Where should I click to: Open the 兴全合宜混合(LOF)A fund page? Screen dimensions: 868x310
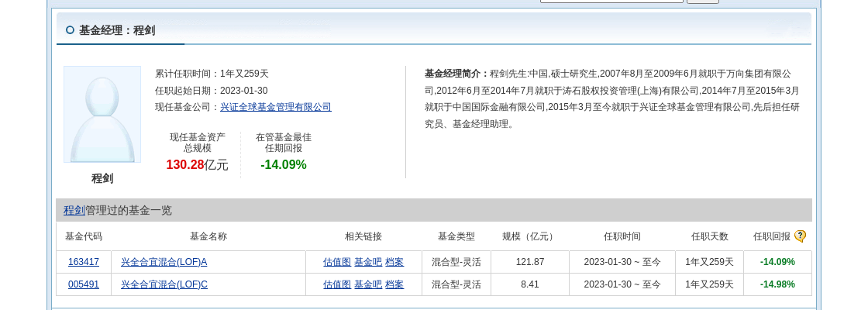point(164,262)
